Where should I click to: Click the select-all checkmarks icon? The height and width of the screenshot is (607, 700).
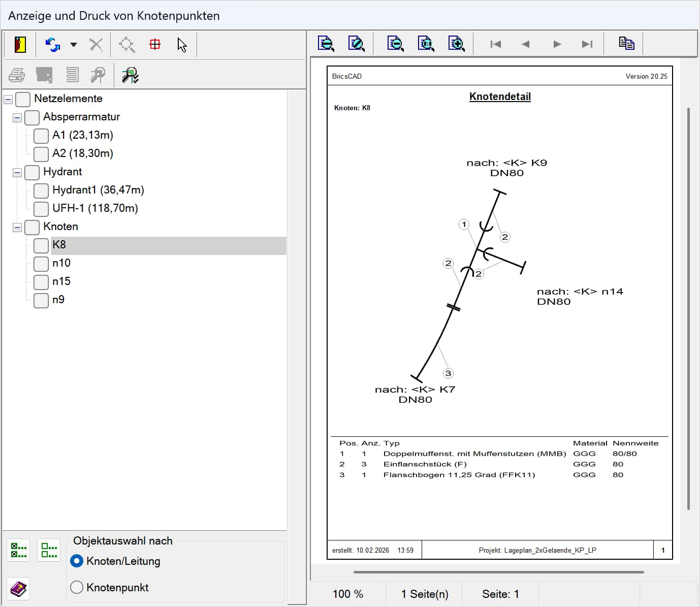19,550
